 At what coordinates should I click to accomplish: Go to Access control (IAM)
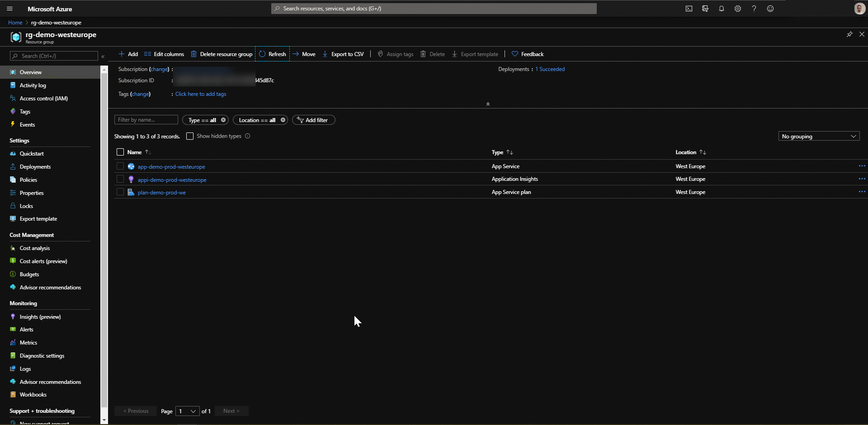pyautogui.click(x=43, y=99)
